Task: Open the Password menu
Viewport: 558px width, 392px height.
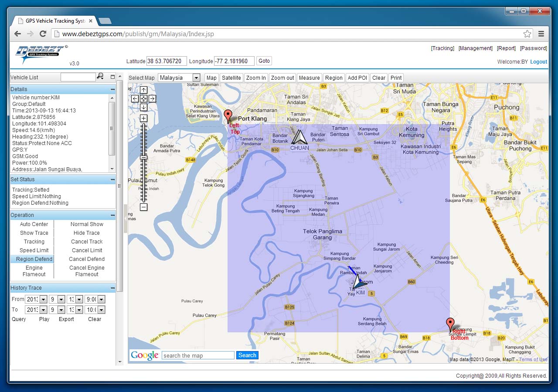Action: coord(533,48)
